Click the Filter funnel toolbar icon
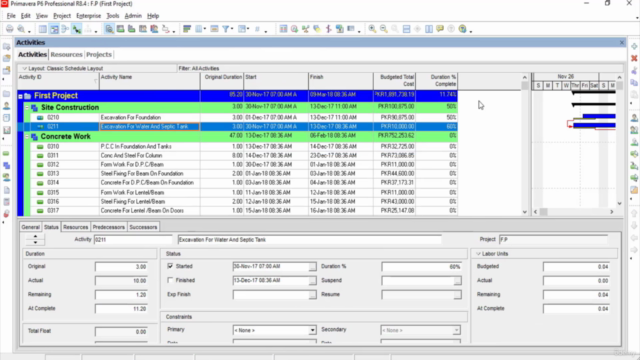 [x=225, y=29]
